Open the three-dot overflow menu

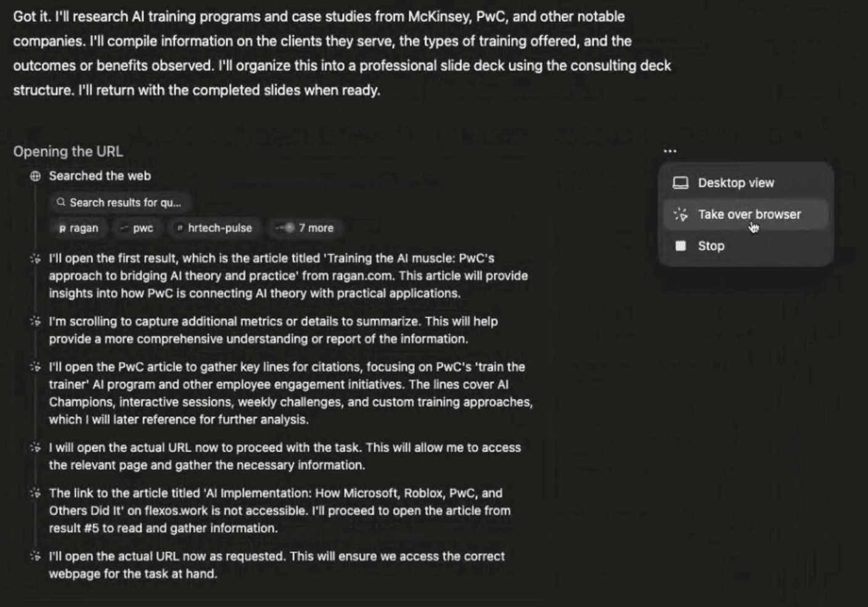coord(670,150)
